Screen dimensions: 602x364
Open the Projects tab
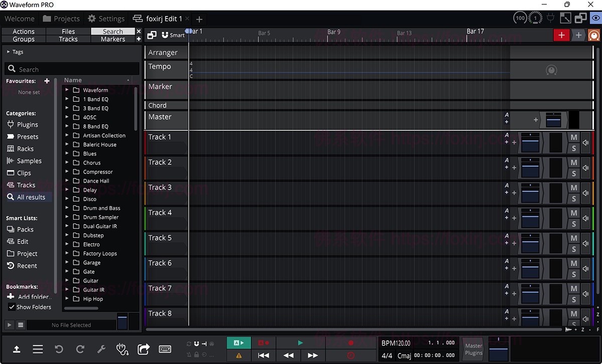(61, 19)
